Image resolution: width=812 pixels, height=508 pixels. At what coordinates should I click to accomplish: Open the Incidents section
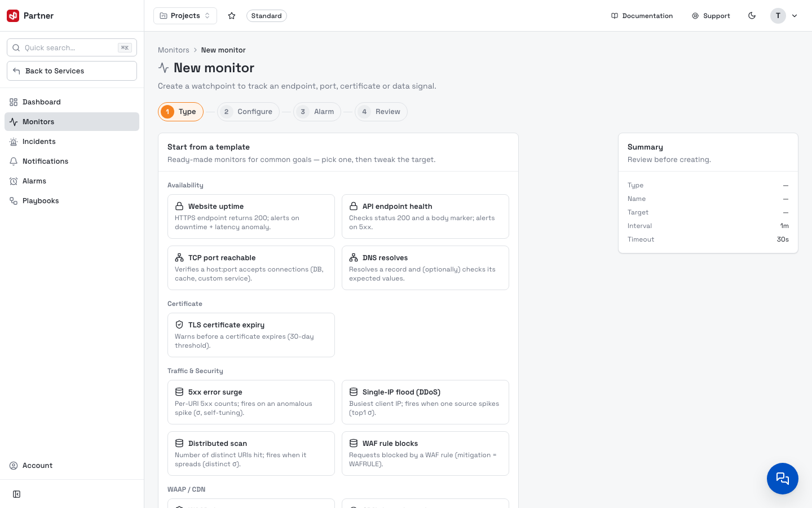(72, 142)
